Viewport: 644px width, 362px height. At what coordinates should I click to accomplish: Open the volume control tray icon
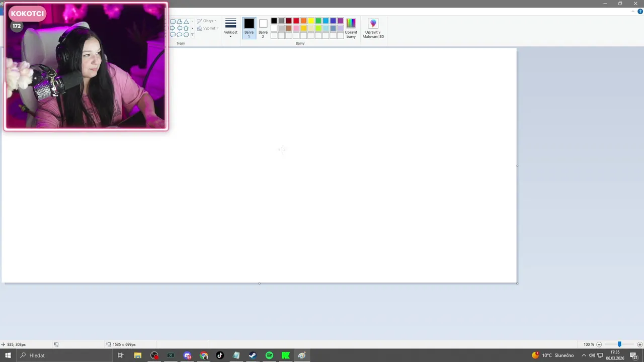pos(592,355)
